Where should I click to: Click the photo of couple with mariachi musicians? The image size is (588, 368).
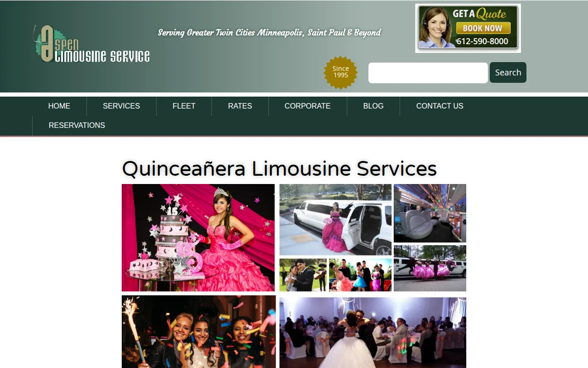pyautogui.click(x=303, y=275)
